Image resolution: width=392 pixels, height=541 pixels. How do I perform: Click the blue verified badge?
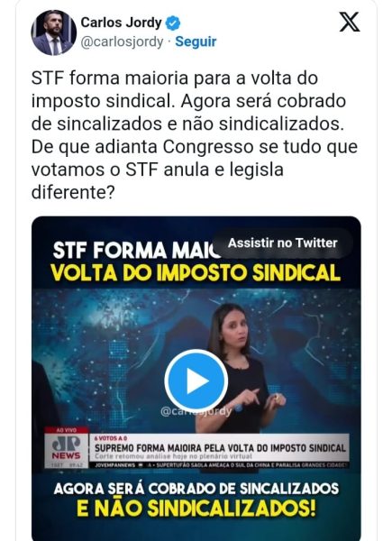pyautogui.click(x=173, y=23)
